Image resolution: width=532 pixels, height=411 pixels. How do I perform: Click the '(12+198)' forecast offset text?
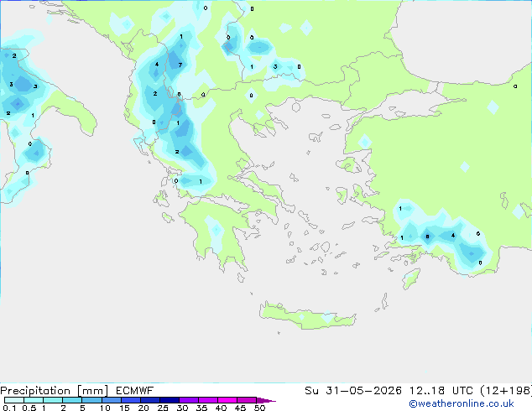pyautogui.click(x=506, y=391)
